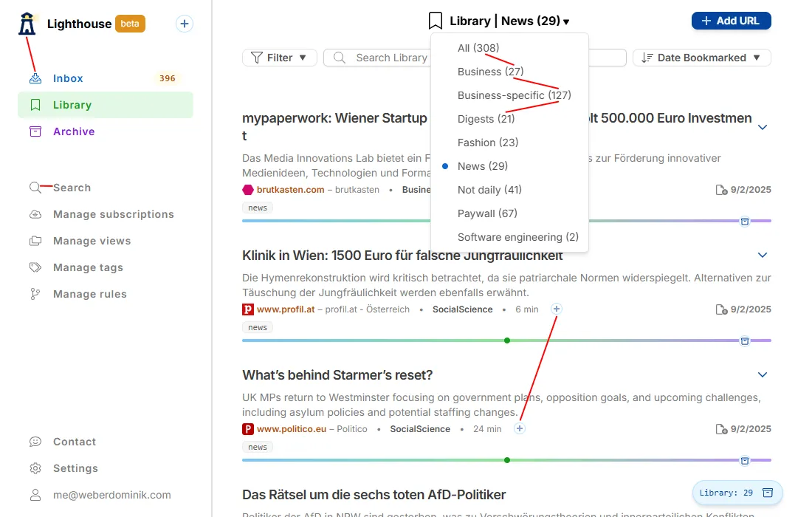
Task: Click the plus icon beside Lighthouse beta
Action: [185, 24]
